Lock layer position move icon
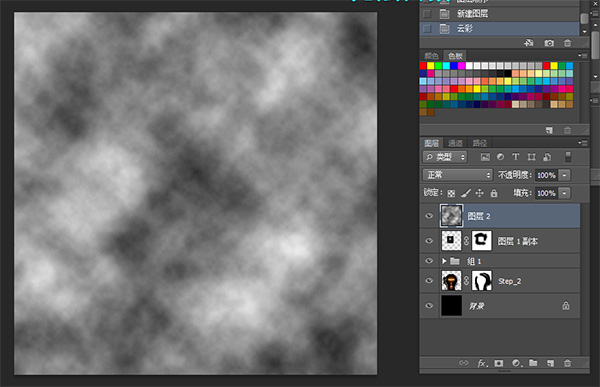 tap(479, 193)
